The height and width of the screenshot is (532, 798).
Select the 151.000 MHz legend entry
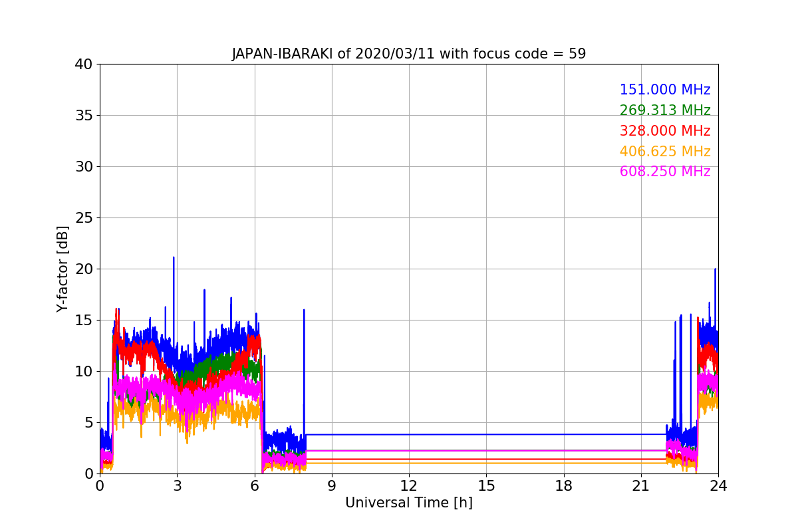[x=665, y=90]
